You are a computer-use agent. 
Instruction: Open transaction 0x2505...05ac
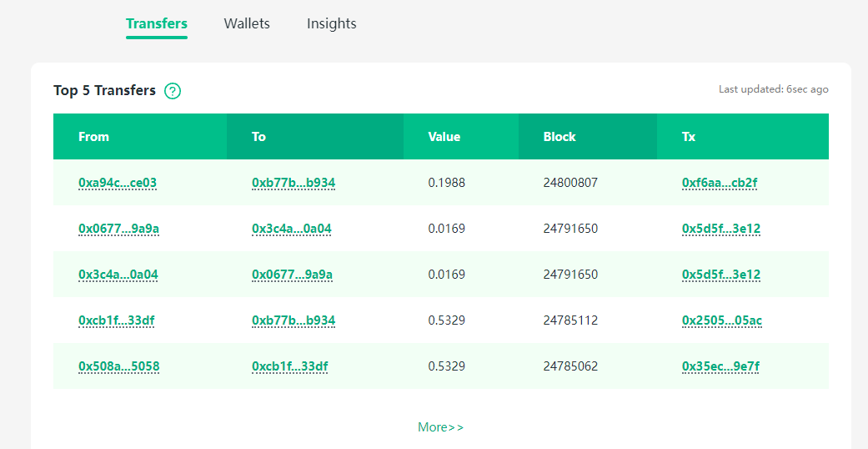[722, 320]
